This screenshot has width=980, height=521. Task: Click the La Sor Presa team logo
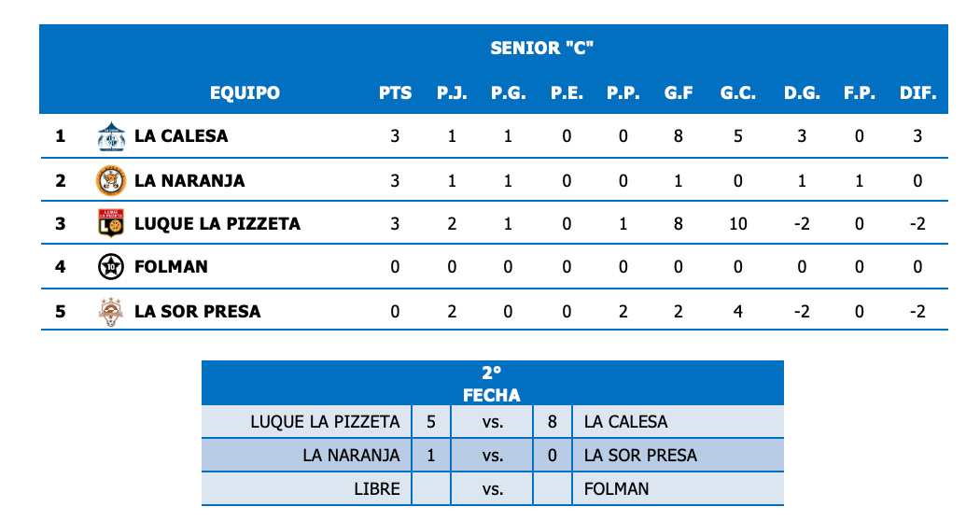111,311
